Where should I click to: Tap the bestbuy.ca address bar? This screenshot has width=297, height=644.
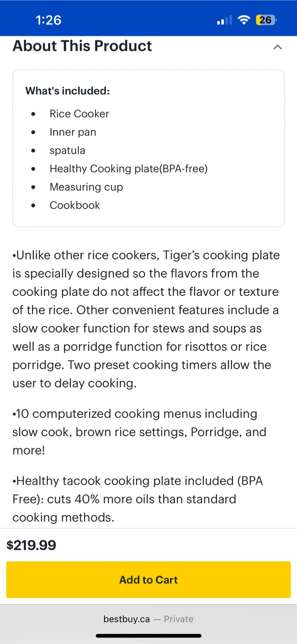[148, 619]
